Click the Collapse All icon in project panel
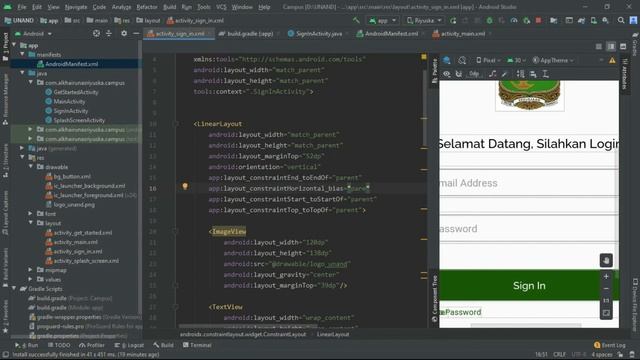Screen dimensions: 640x360 click(109, 33)
